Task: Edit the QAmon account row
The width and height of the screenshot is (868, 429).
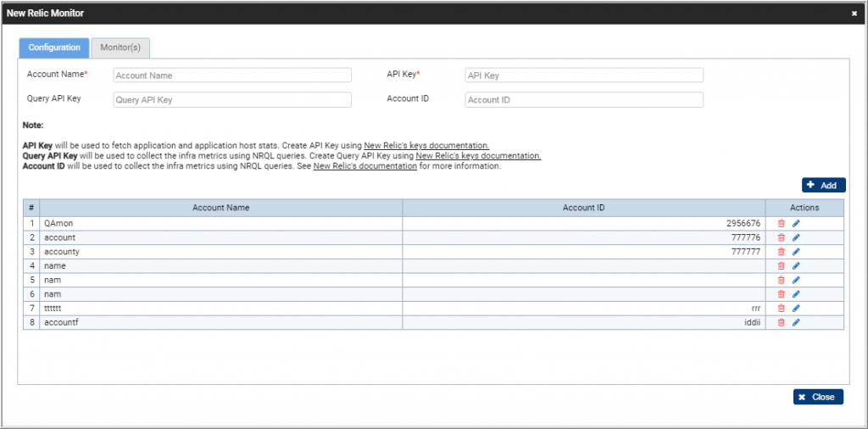Action: [x=796, y=223]
